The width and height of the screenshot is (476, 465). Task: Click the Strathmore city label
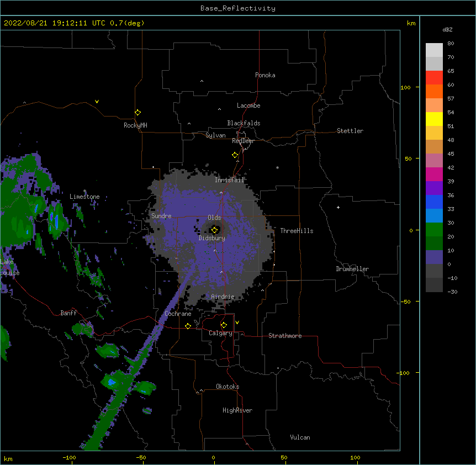[285, 336]
